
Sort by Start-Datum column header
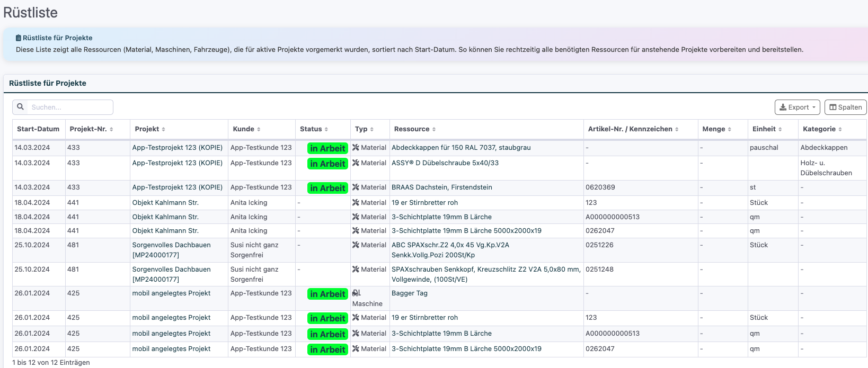38,129
